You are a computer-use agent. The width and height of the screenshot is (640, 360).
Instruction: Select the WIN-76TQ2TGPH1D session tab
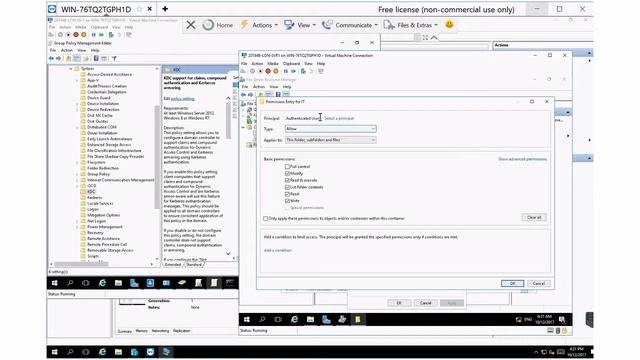(96, 9)
